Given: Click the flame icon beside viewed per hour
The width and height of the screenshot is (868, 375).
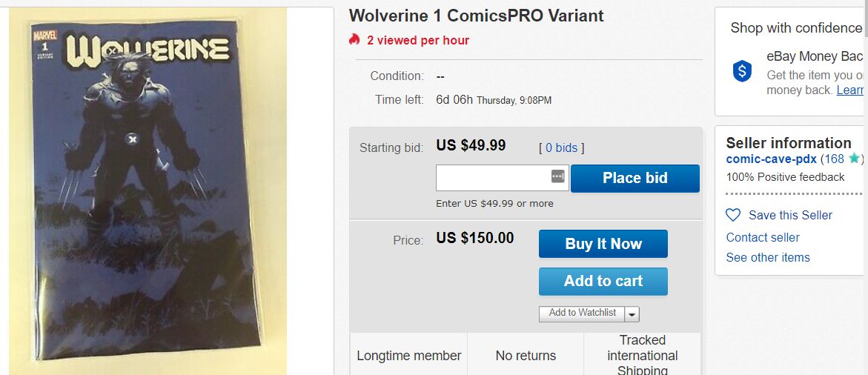Looking at the screenshot, I should click(354, 40).
